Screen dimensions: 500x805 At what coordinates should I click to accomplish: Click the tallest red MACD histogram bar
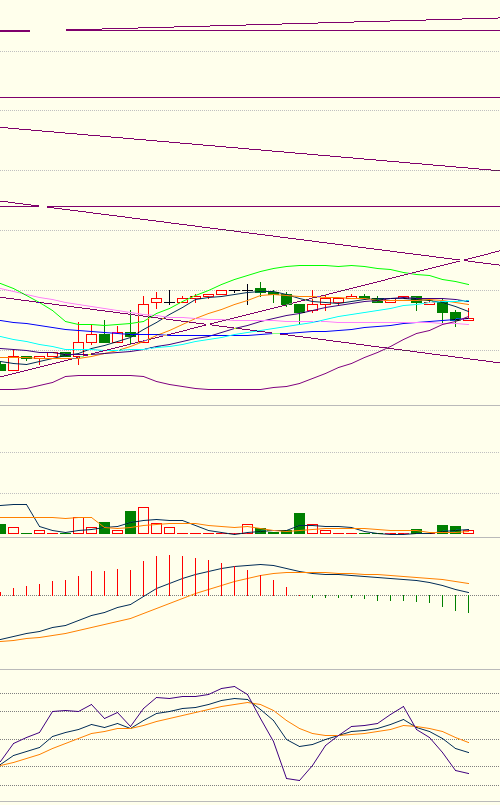(169, 576)
